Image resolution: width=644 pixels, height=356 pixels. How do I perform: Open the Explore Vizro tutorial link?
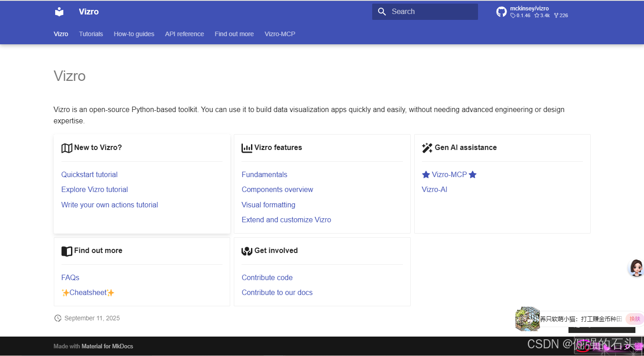pyautogui.click(x=95, y=189)
